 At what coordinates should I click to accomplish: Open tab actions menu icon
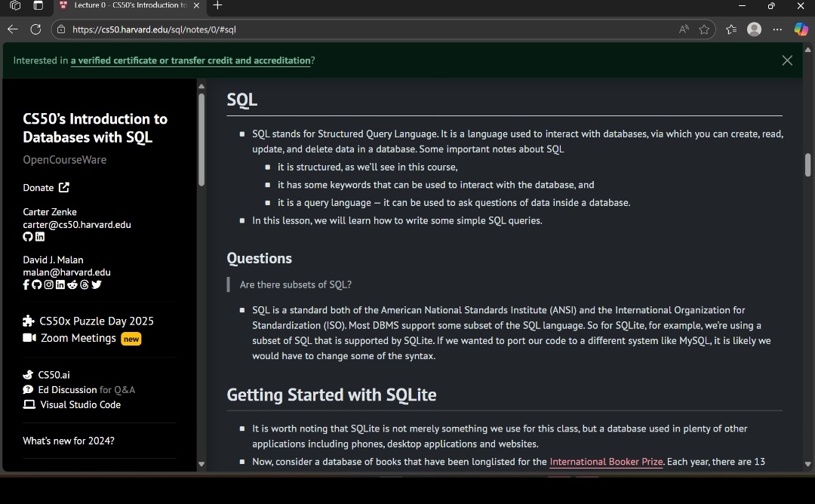pos(38,5)
